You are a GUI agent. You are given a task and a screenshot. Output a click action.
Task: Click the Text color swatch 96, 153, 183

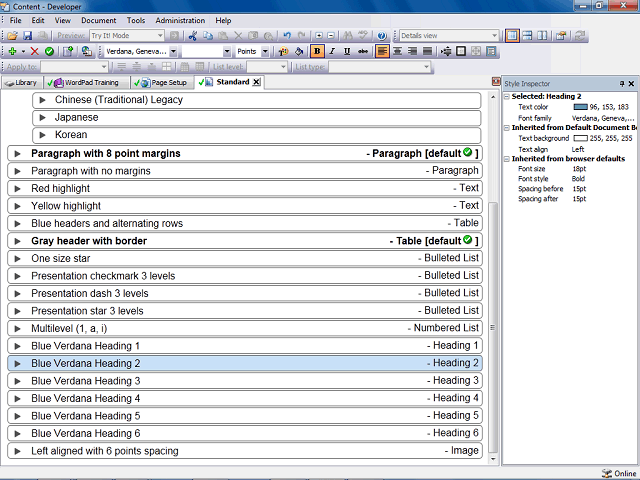580,107
